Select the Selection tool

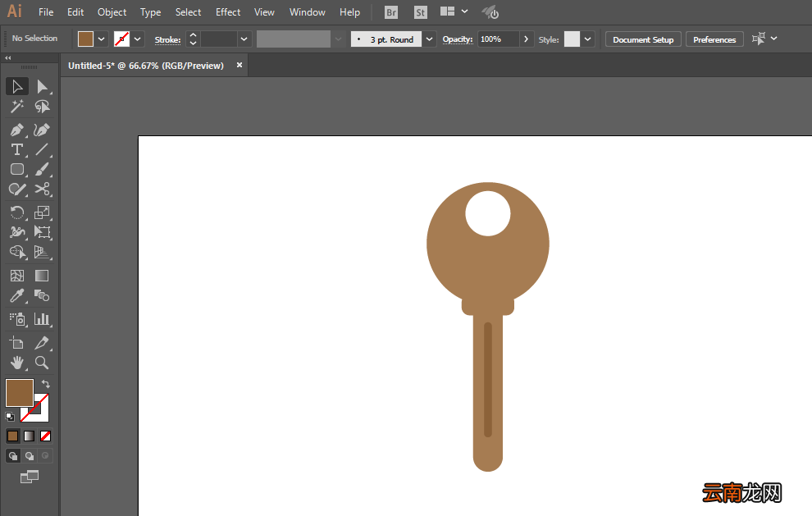pyautogui.click(x=17, y=86)
